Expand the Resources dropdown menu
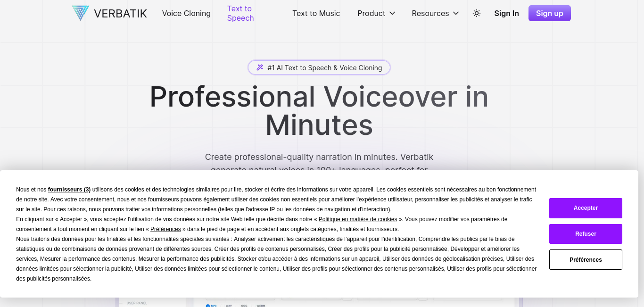 [x=435, y=13]
